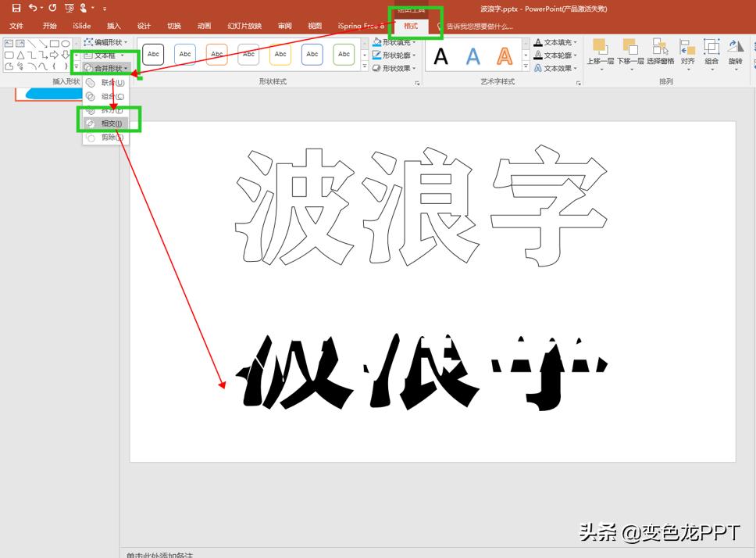Click the 上移一层 (Bring Forward) icon
756x558 pixels.
[600, 45]
